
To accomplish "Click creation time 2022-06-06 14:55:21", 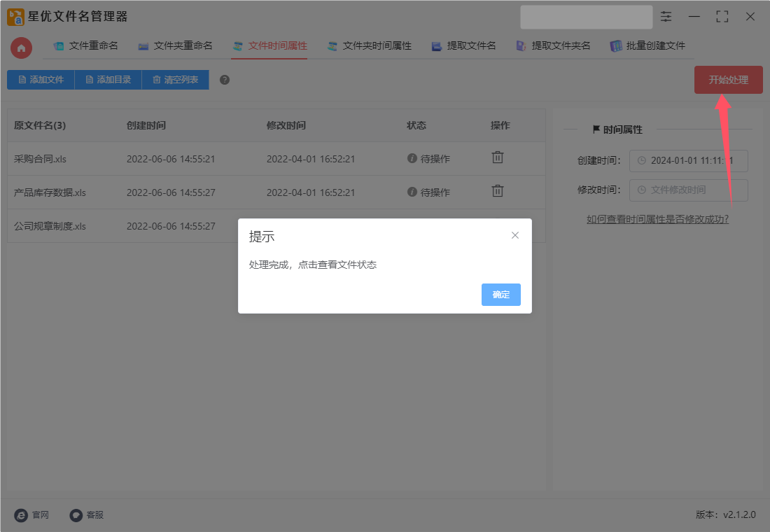I will (171, 159).
